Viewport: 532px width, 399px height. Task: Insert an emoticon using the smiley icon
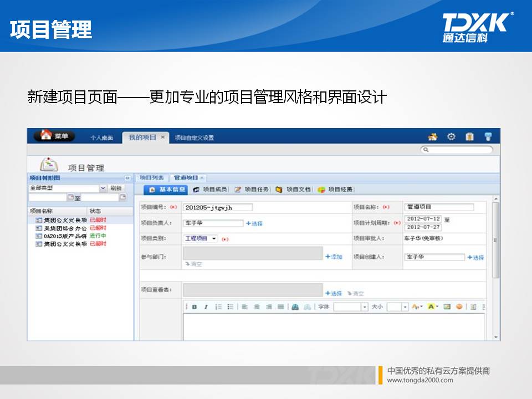pos(459,306)
